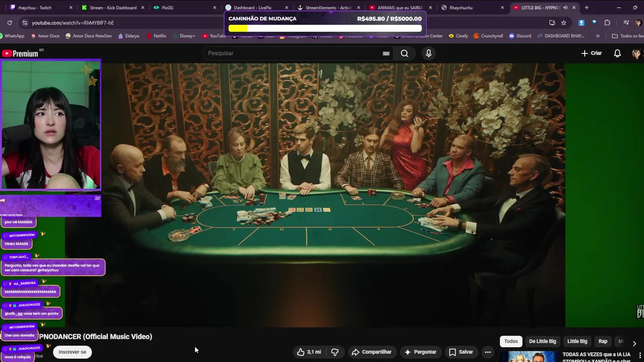Screen dimensions: 644x362
Task: Click the Caminhão de Mudança donation progress bar
Action: point(325,28)
